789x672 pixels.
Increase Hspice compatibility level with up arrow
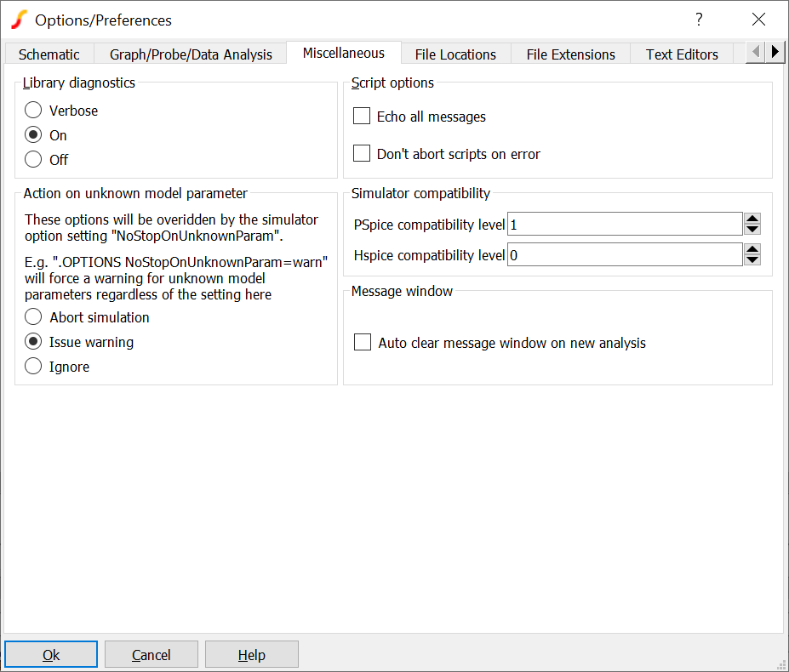click(752, 249)
